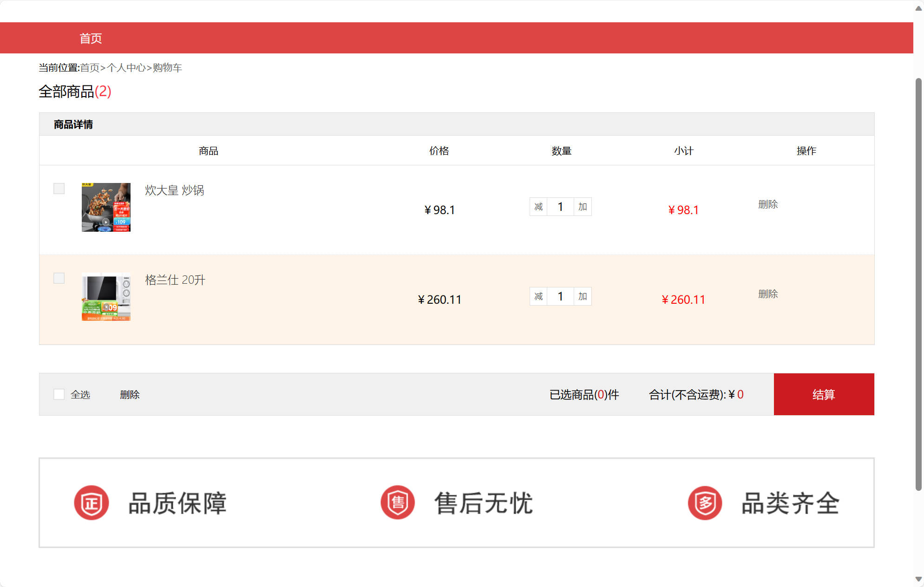Screen dimensions: 924x587
Task: Decrease 格兰仕 20升 quantity with 减
Action: point(538,296)
